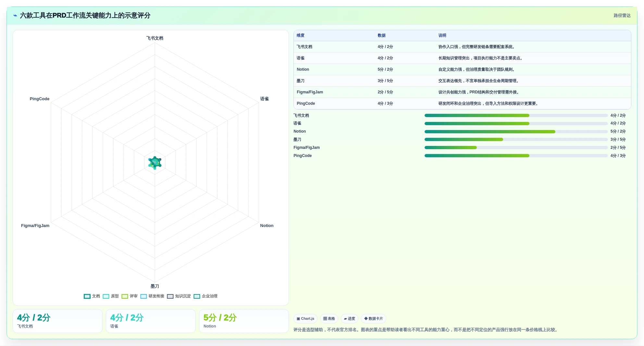
Task: Click the diamond icon on the 数据卡片 chip
Action: [366, 319]
